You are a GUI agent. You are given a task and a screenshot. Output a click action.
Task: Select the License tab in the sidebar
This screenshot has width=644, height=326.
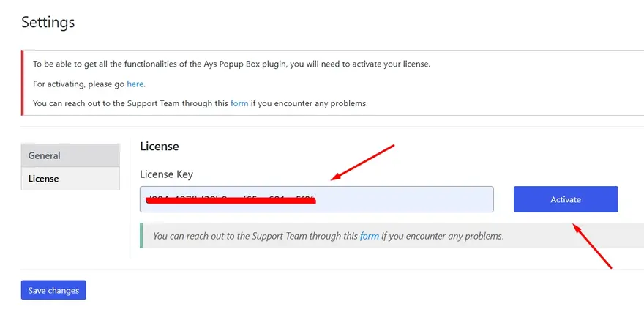coord(70,178)
